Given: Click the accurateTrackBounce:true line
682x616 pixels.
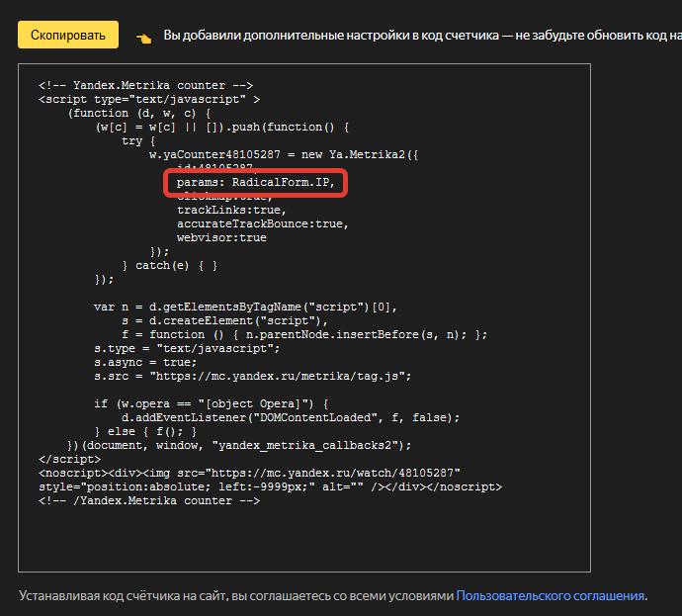Looking at the screenshot, I should tap(263, 224).
